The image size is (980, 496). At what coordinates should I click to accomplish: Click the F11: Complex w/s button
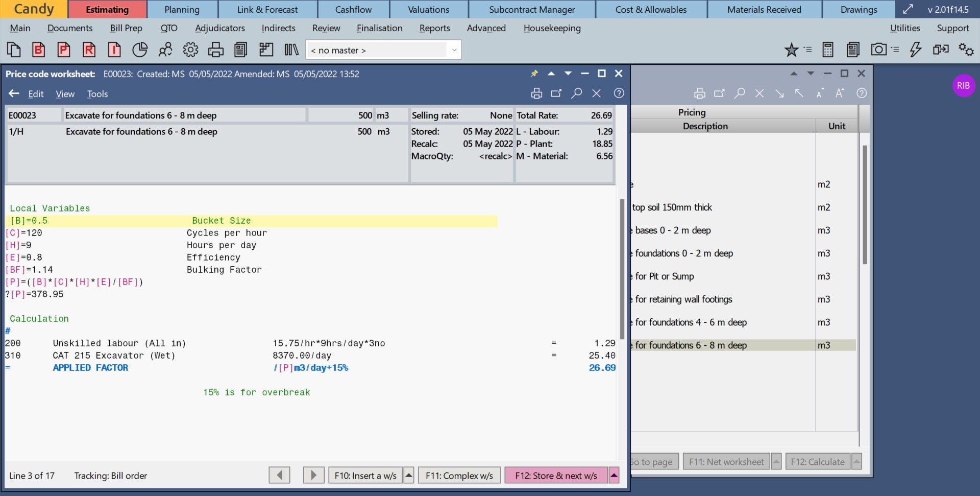(x=459, y=476)
